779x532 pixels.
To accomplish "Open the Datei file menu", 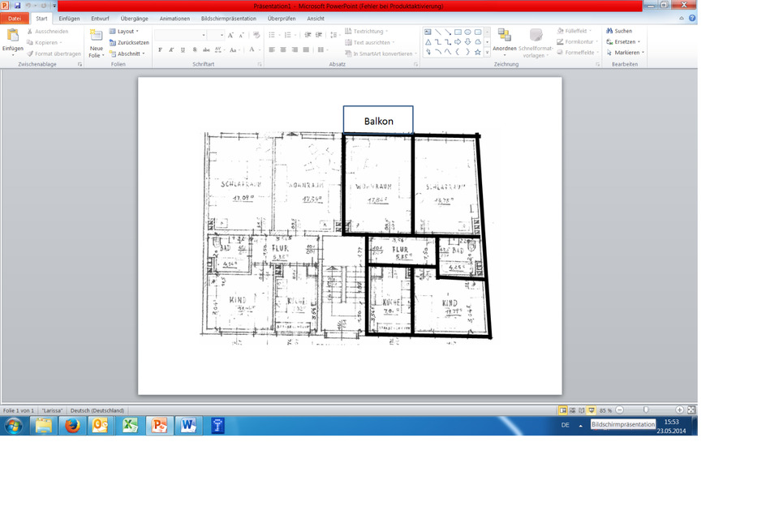I will 15,18.
